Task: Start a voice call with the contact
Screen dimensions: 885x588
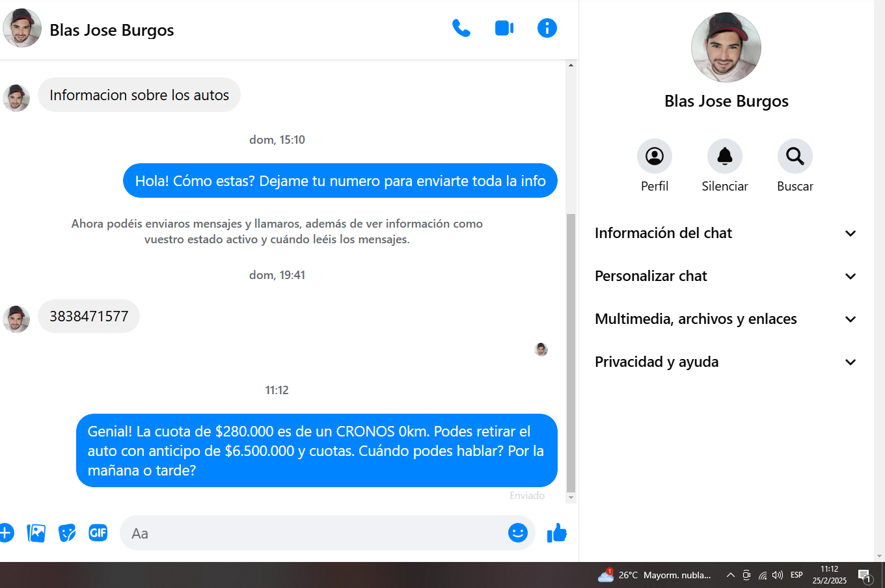Action: (x=461, y=28)
